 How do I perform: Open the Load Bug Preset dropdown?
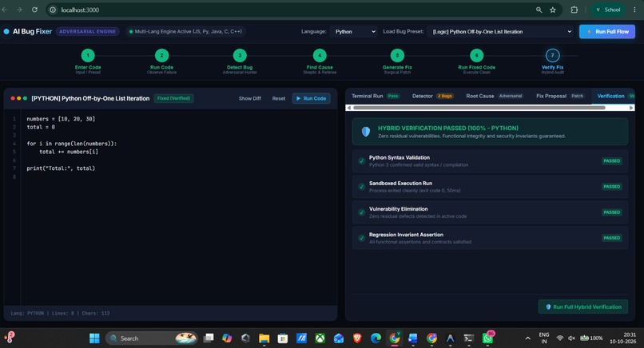[x=500, y=32]
